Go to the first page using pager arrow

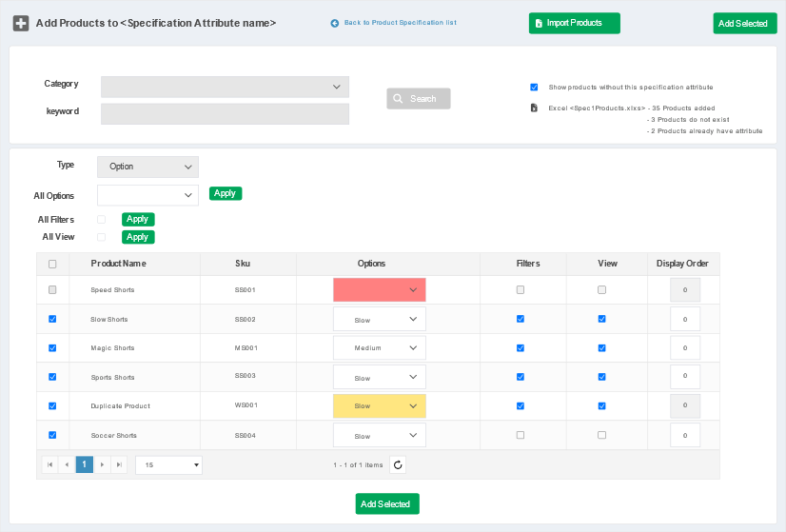tap(49, 465)
